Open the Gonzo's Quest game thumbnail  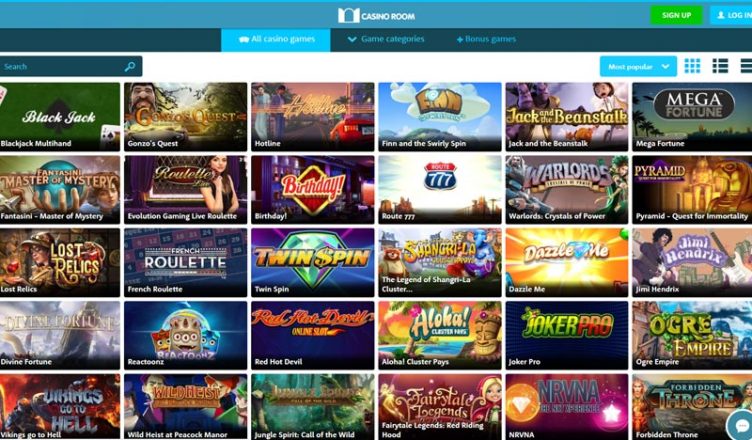186,117
